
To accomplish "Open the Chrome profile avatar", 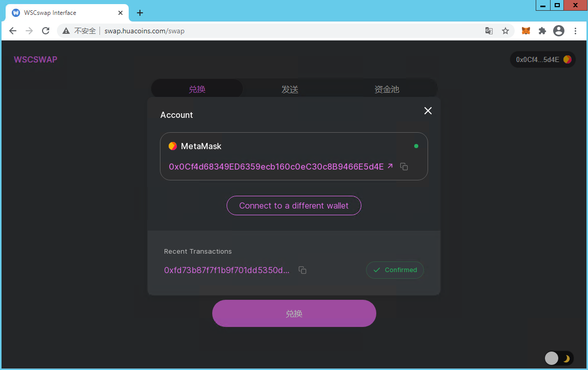I will click(x=559, y=31).
